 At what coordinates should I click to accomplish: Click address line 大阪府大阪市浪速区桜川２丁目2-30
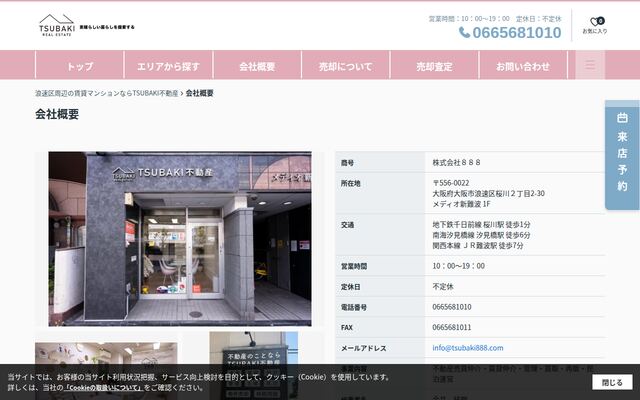coord(489,193)
